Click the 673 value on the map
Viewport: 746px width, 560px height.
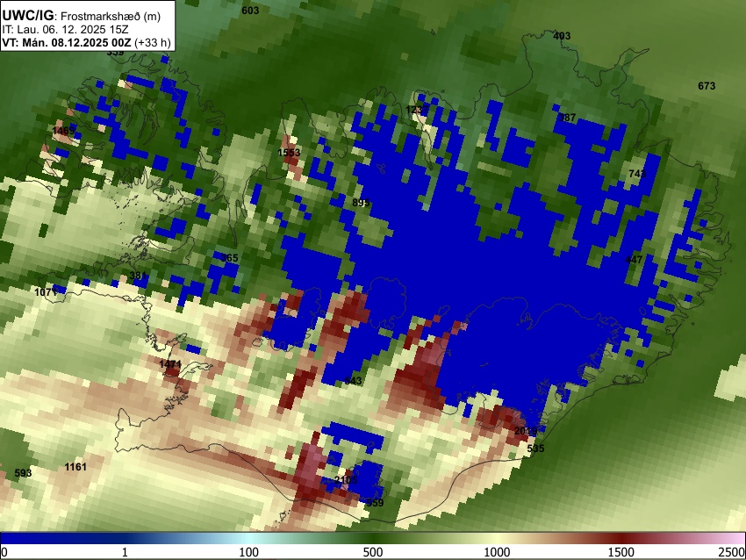point(707,86)
